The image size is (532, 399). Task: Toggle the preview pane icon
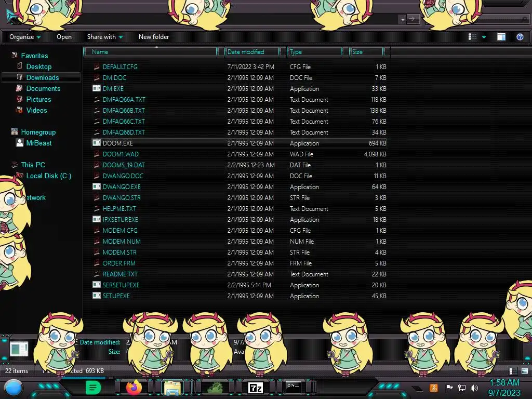click(x=501, y=37)
